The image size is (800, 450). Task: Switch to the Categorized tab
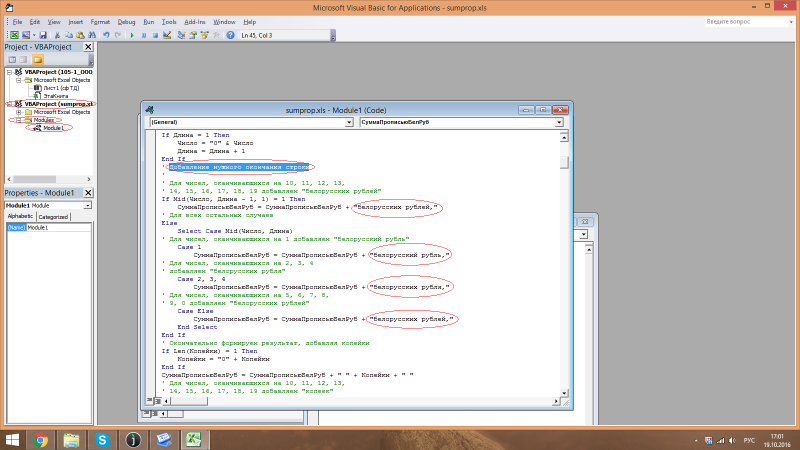tap(53, 217)
